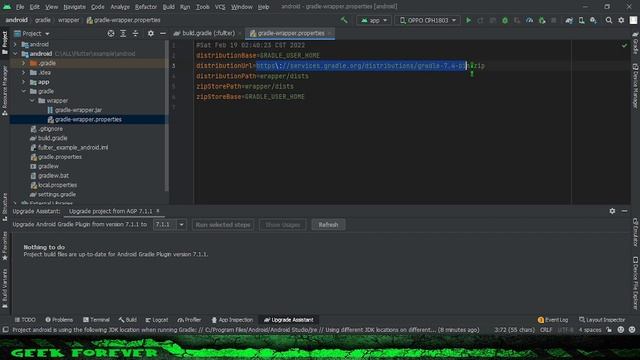Click the Refresh button in Upgrade Assistant

click(328, 224)
